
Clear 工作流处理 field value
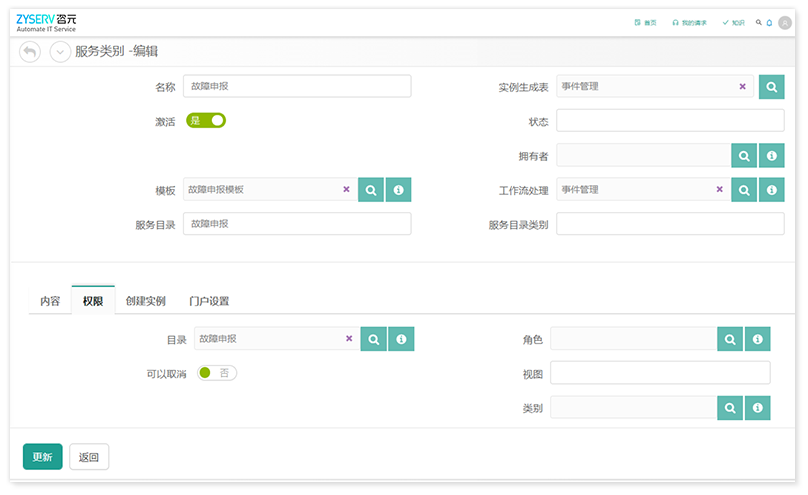point(719,190)
